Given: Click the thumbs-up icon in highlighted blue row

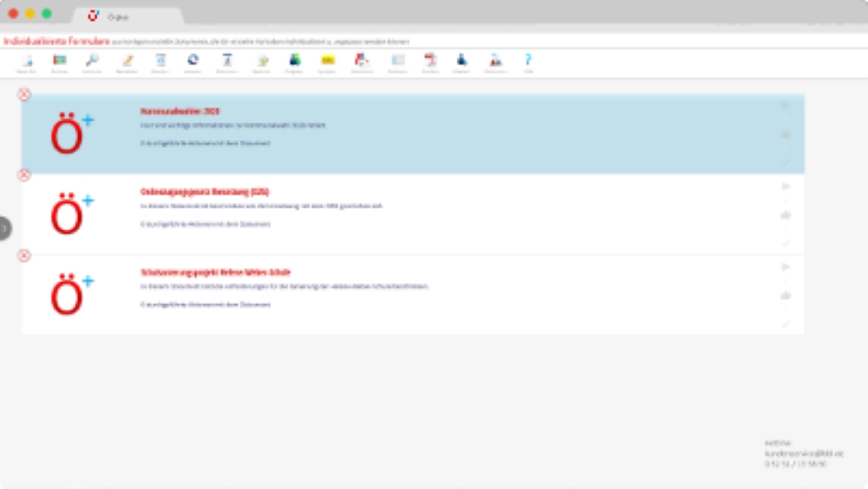Looking at the screenshot, I should pyautogui.click(x=786, y=135).
